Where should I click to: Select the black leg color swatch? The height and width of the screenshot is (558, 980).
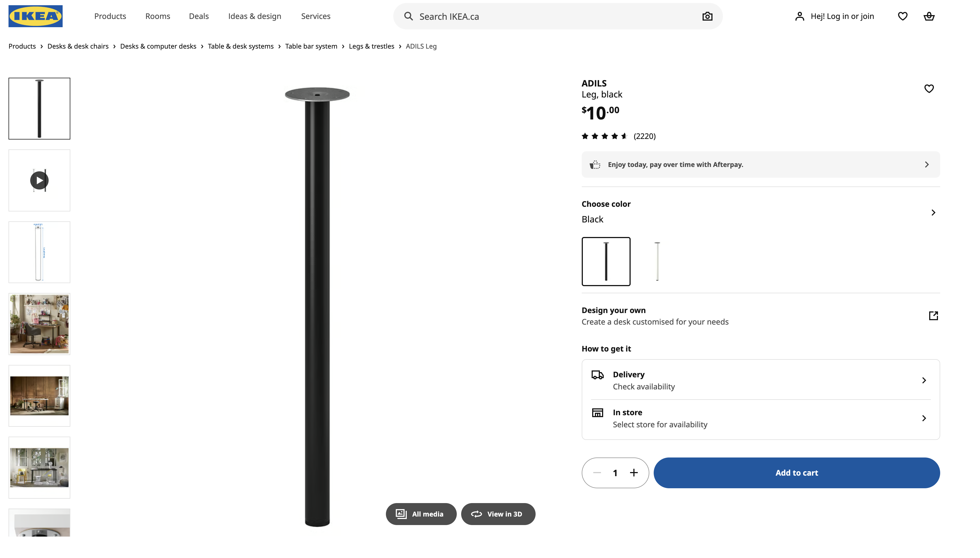606,261
